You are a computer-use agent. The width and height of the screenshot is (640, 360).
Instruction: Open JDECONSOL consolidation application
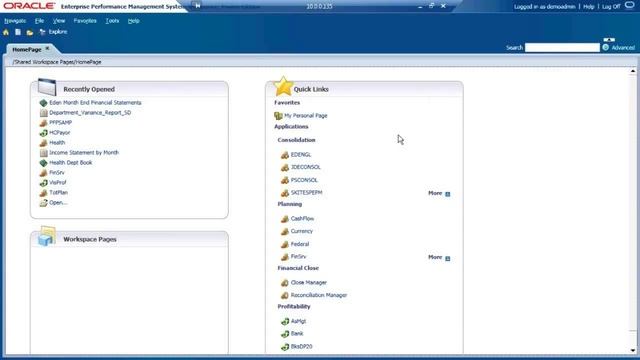tap(306, 167)
